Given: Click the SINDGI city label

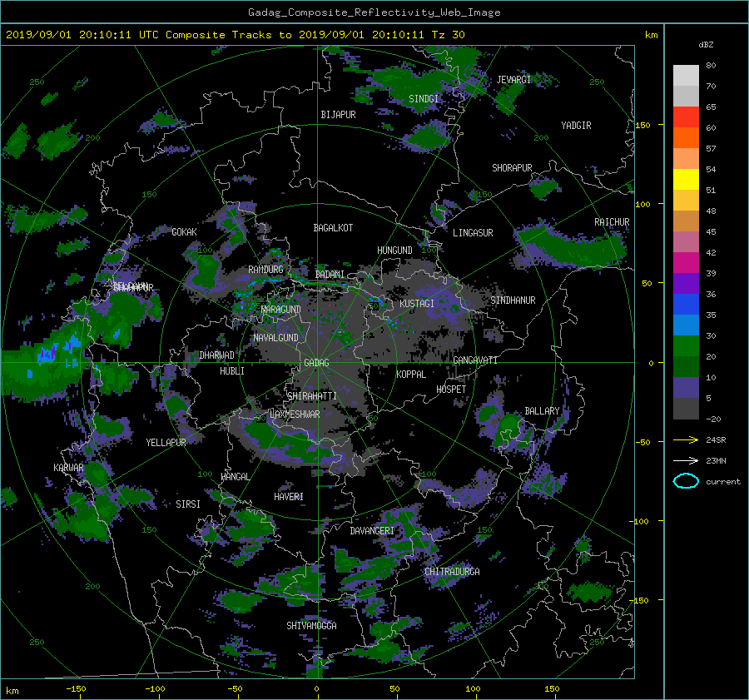Looking at the screenshot, I should [424, 99].
